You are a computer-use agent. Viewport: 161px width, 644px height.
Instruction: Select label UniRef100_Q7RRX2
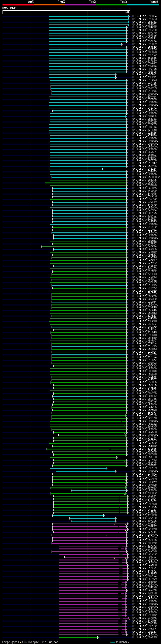[x=144, y=474]
